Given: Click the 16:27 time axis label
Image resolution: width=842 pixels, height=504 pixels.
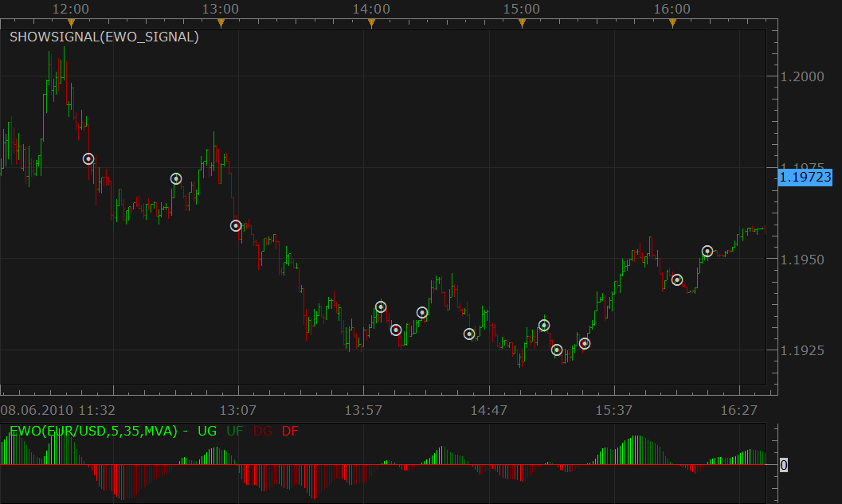Looking at the screenshot, I should 739,411.
